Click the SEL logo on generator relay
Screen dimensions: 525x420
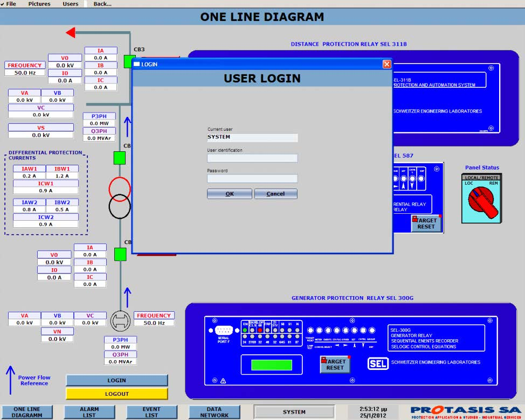click(378, 363)
